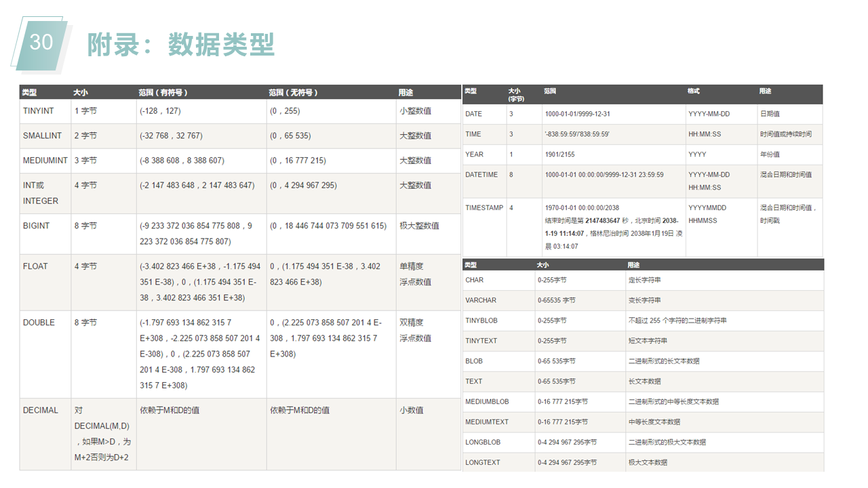Click the usage text 时间值或持续时间
868x488 pixels.
pos(786,134)
